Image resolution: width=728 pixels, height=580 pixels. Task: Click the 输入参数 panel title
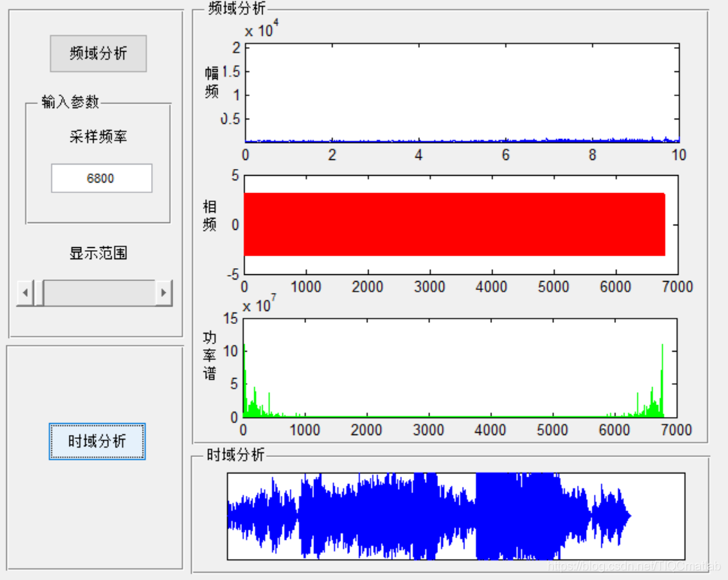pos(70,101)
